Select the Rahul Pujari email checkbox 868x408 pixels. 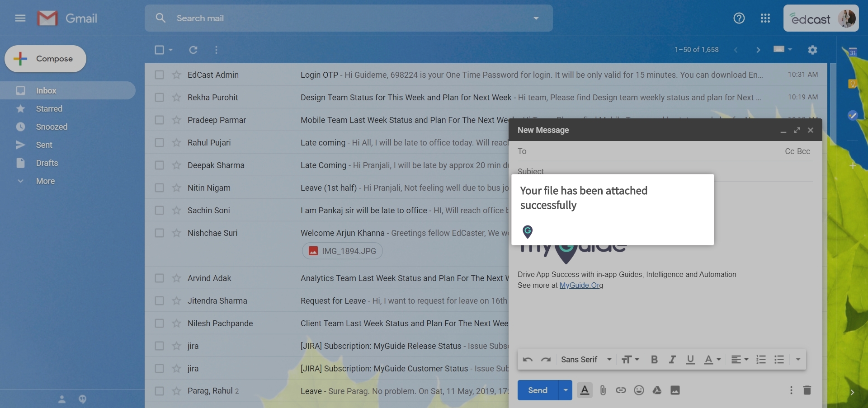pyautogui.click(x=159, y=142)
